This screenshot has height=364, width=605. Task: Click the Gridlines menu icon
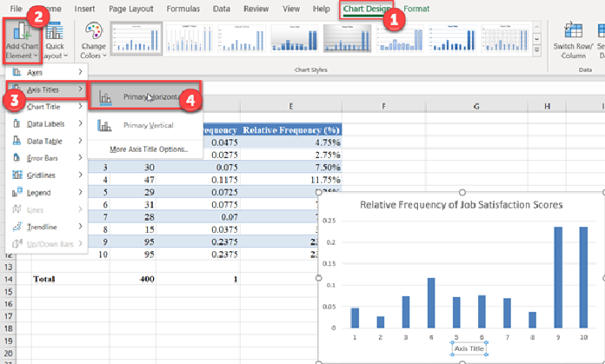click(x=17, y=175)
